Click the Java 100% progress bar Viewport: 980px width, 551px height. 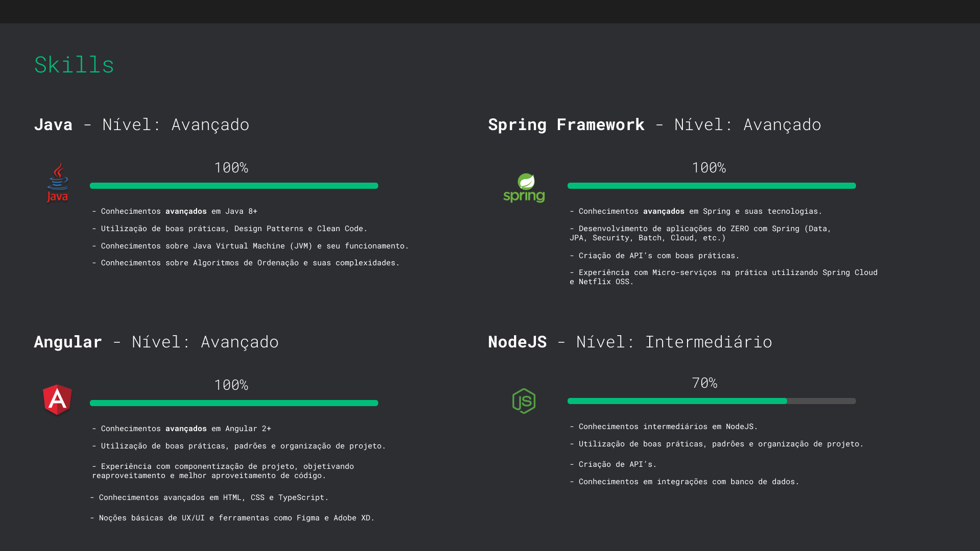point(234,186)
